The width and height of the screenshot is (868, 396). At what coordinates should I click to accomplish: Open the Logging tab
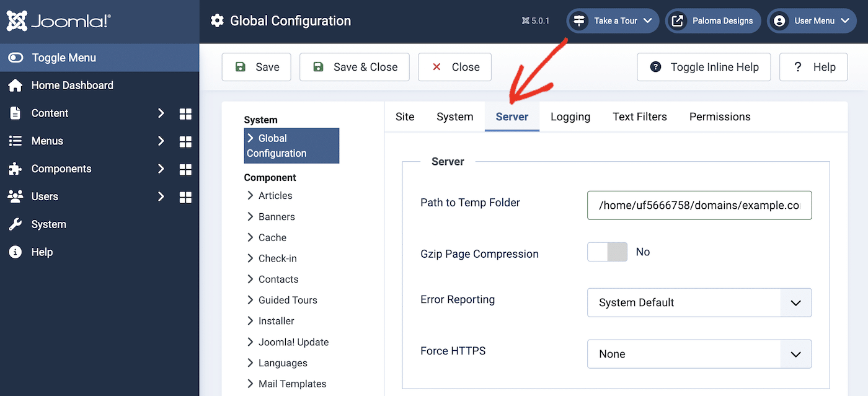[570, 117]
